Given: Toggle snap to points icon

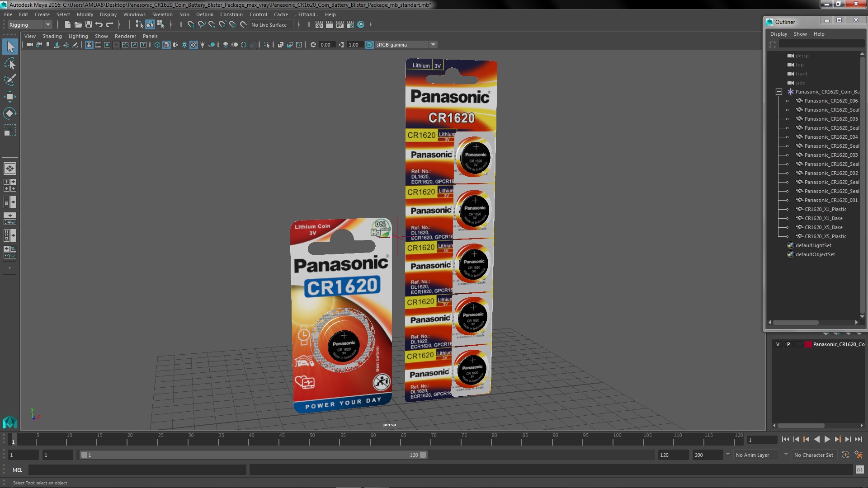Looking at the screenshot, I should [212, 25].
